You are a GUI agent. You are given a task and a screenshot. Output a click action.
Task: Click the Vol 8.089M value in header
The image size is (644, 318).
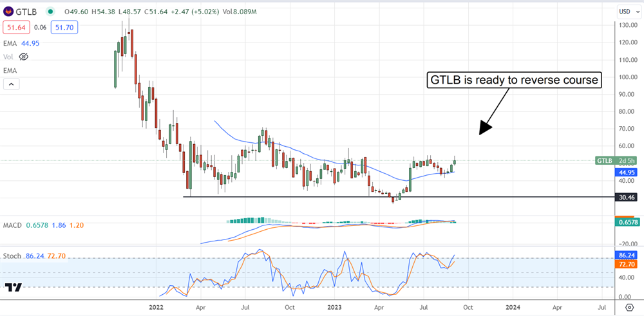[240, 12]
